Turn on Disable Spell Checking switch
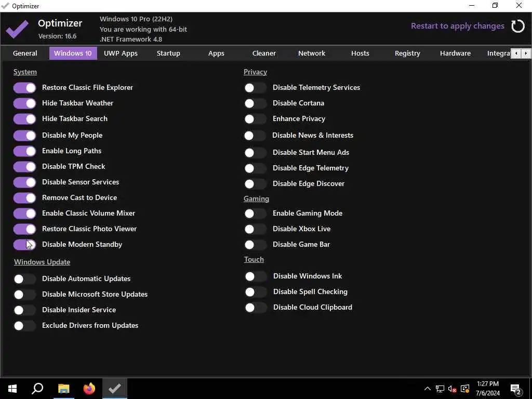 [x=256, y=292]
